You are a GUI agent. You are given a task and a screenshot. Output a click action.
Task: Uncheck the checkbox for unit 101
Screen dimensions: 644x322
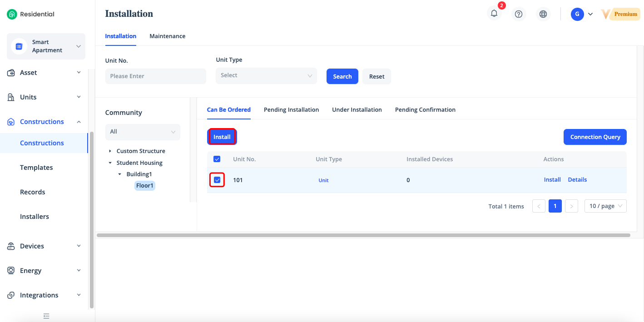pos(217,180)
